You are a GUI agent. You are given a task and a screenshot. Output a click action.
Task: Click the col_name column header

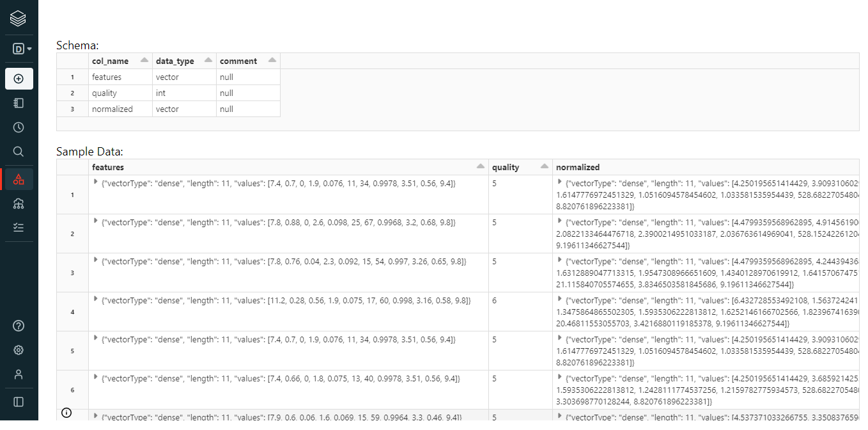pyautogui.click(x=120, y=61)
